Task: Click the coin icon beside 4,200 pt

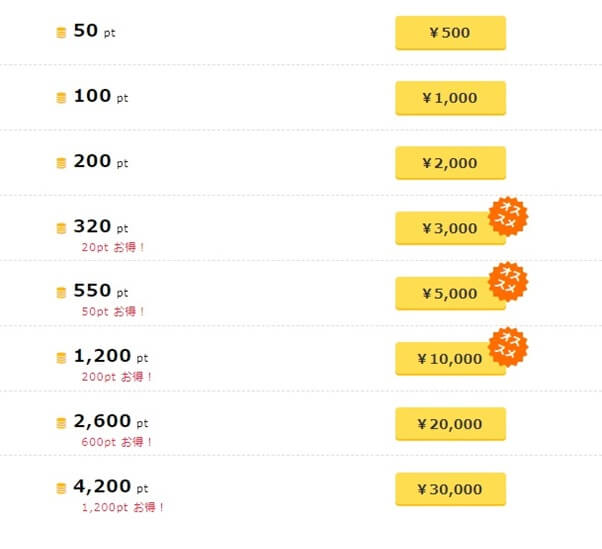Action: tap(61, 488)
